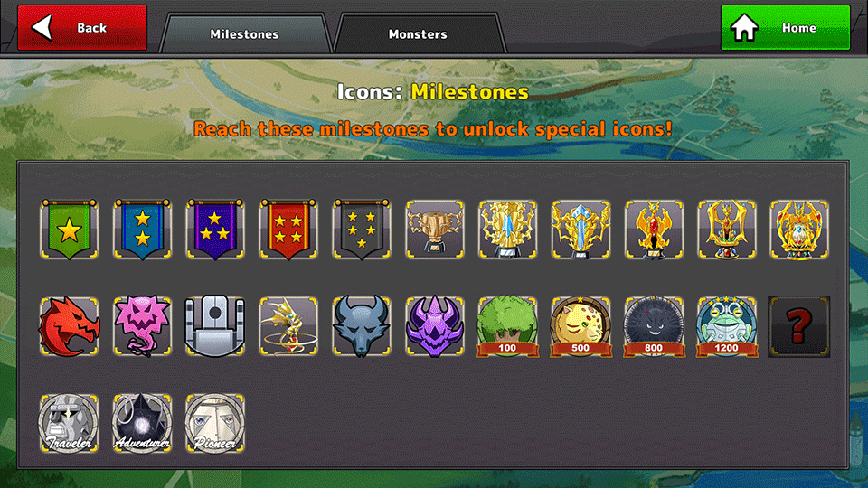
Task: Switch to the Monsters tab
Action: (418, 33)
